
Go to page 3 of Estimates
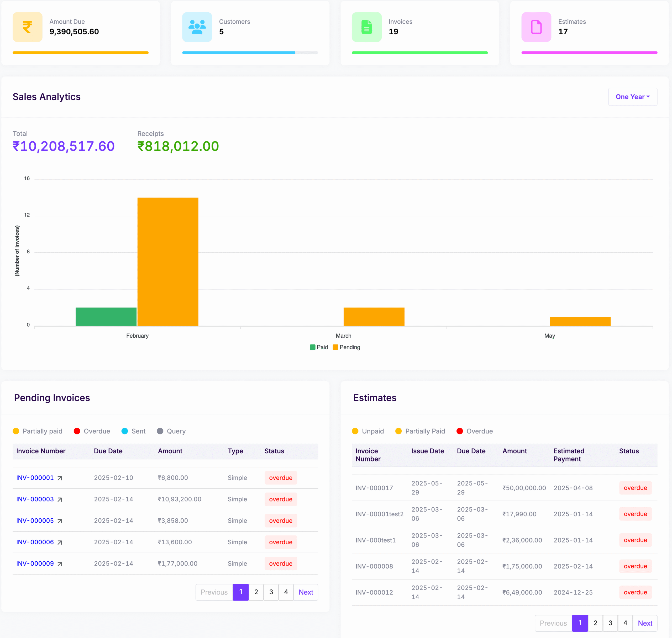pyautogui.click(x=610, y=623)
